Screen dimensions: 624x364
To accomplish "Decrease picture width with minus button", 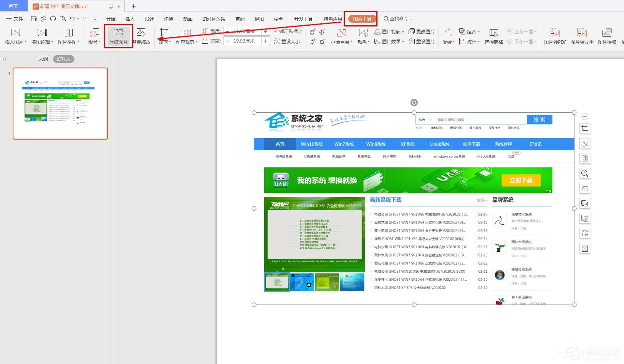I will [x=228, y=41].
